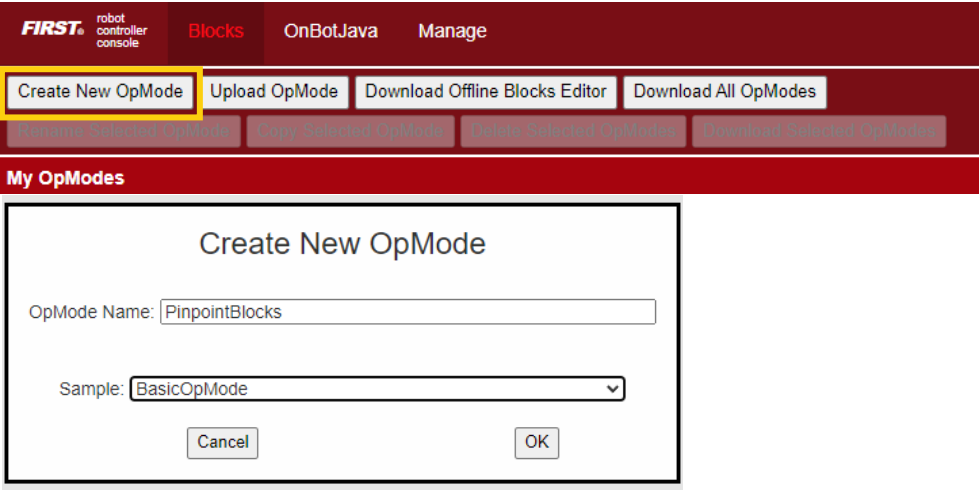Click Download All OpModes
Screen dimensions: 980x491
(725, 92)
